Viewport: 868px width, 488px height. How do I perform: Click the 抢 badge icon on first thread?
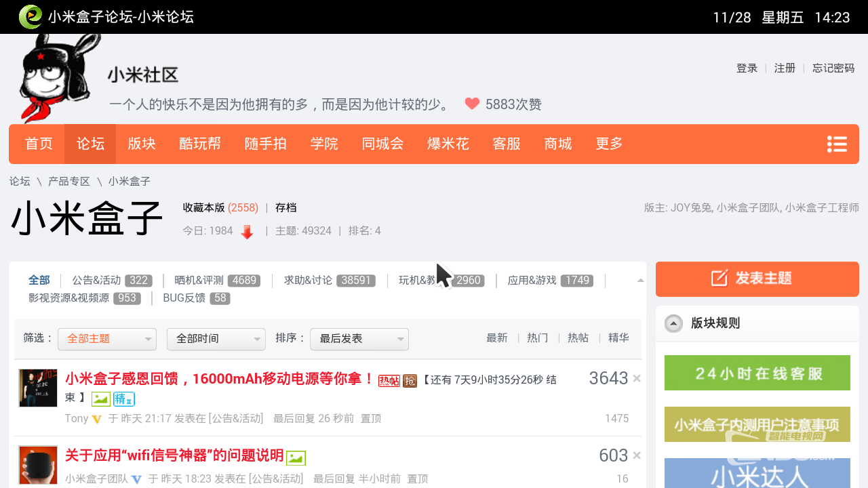(410, 381)
